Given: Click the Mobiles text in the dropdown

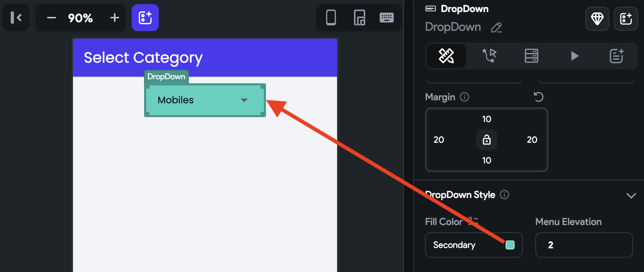Looking at the screenshot, I should (176, 100).
